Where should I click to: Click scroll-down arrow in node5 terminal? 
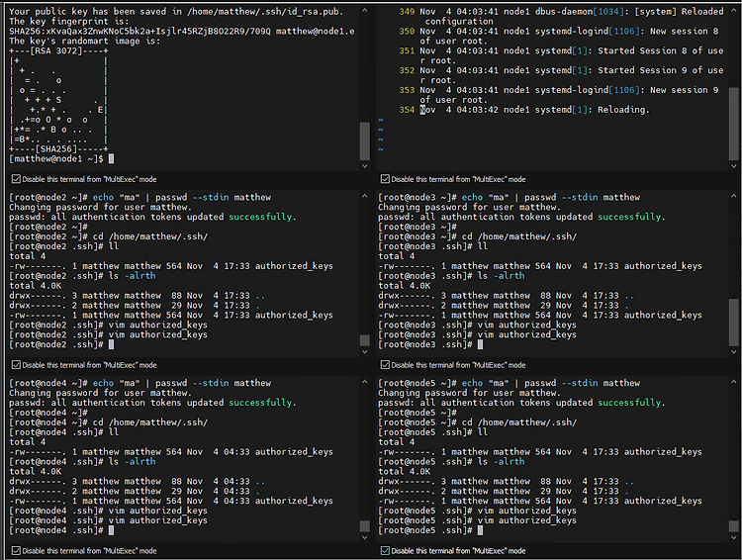tap(733, 538)
